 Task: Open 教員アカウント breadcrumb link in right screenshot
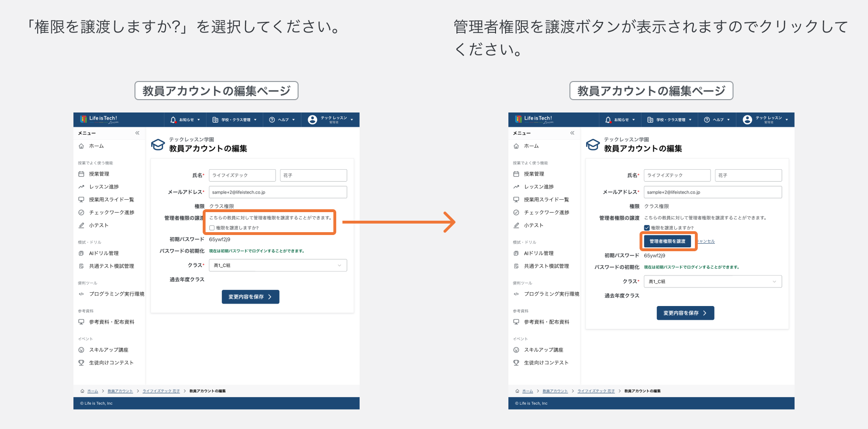click(x=555, y=391)
